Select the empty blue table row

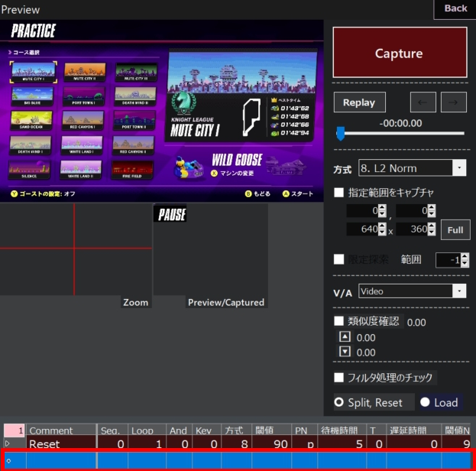point(238,460)
